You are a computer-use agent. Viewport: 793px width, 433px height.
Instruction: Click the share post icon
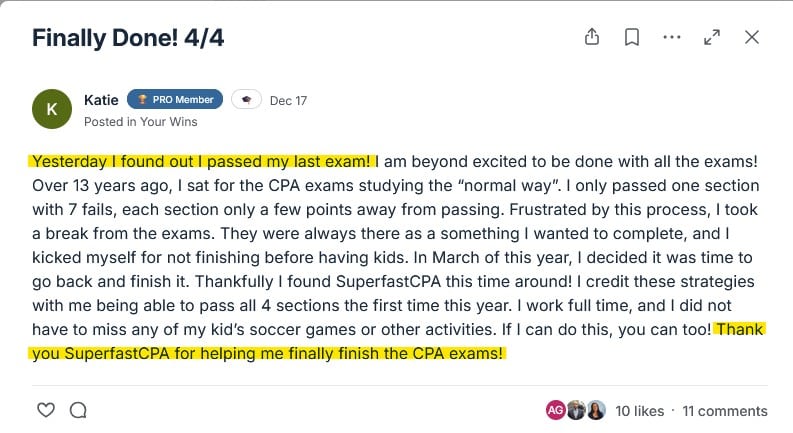tap(592, 38)
